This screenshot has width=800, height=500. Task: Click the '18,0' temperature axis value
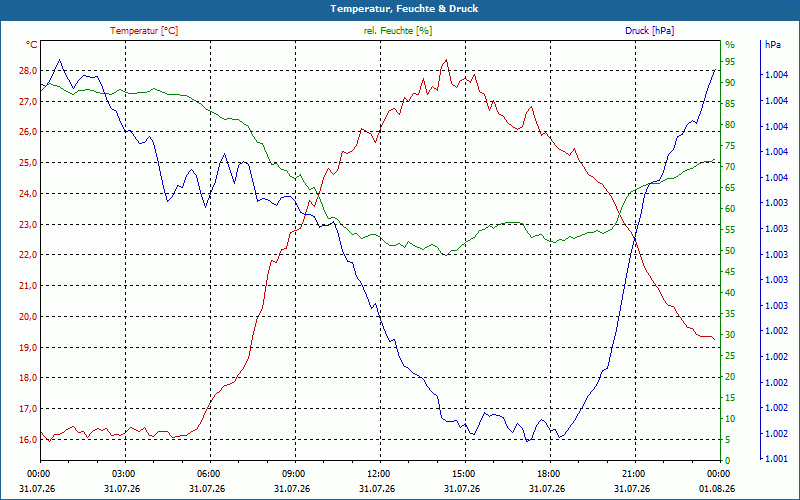click(28, 378)
